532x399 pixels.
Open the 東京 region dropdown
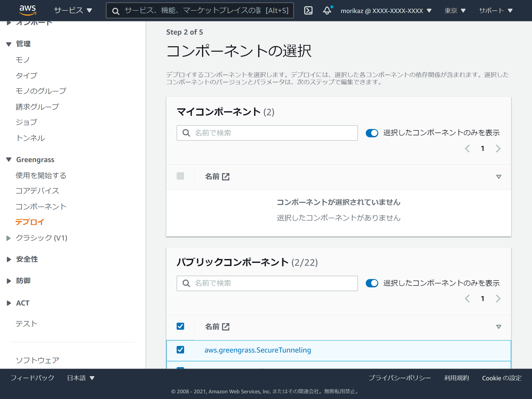pos(455,10)
